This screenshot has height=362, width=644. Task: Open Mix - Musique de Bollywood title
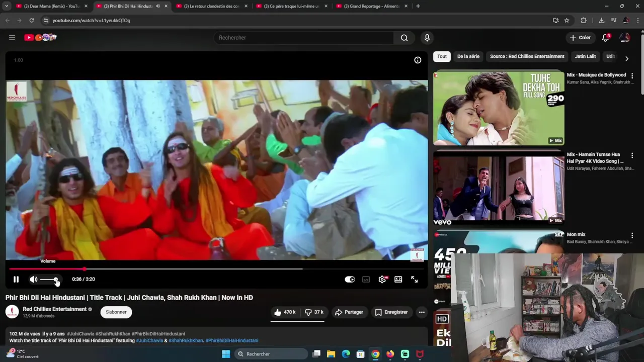(x=597, y=75)
